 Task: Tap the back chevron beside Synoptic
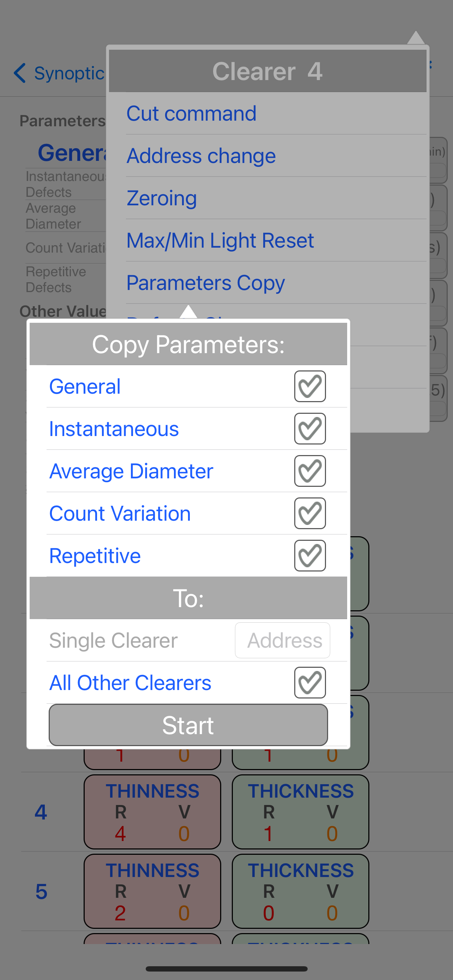[x=20, y=73]
